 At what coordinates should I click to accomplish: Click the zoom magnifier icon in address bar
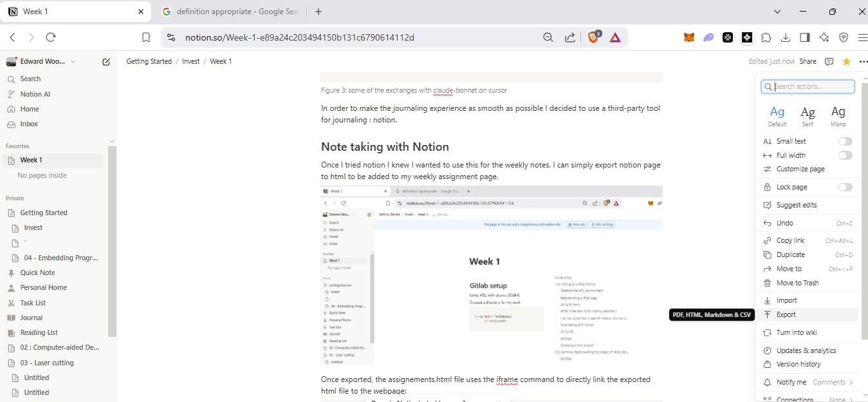pyautogui.click(x=548, y=37)
